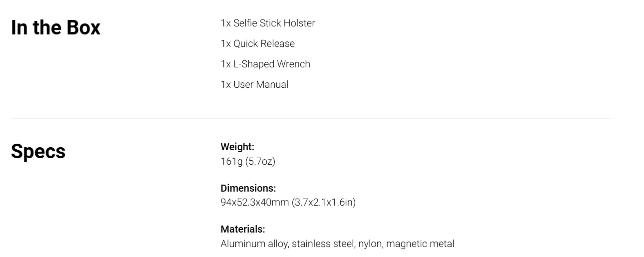Click the 'Dimensions:' label
The image size is (644, 257).
coord(248,188)
